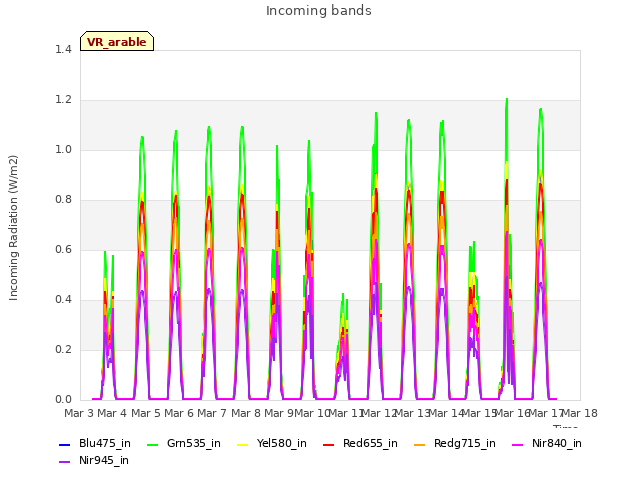Viewport: 640px width, 480px height.
Task: Click the green peak near Mar 5
Action: point(142,138)
